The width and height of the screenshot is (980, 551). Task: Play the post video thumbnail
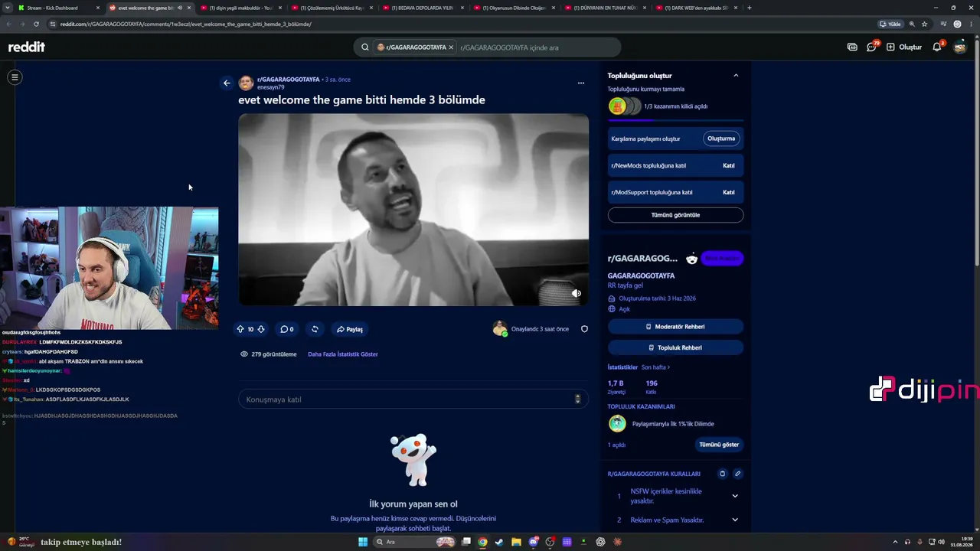(x=413, y=210)
